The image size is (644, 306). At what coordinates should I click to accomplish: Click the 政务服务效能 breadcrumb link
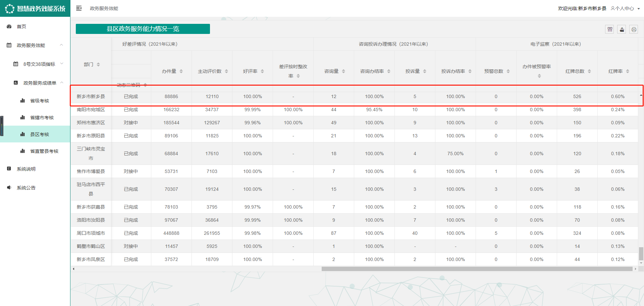pos(104,8)
